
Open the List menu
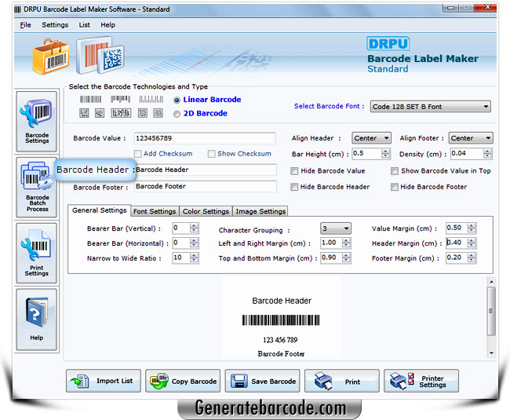point(84,25)
